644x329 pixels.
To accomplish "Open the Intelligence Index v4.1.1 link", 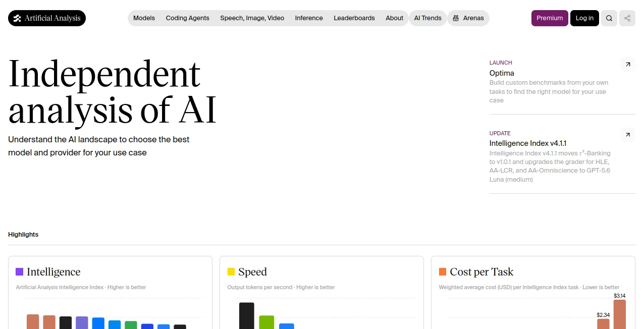I will click(528, 143).
